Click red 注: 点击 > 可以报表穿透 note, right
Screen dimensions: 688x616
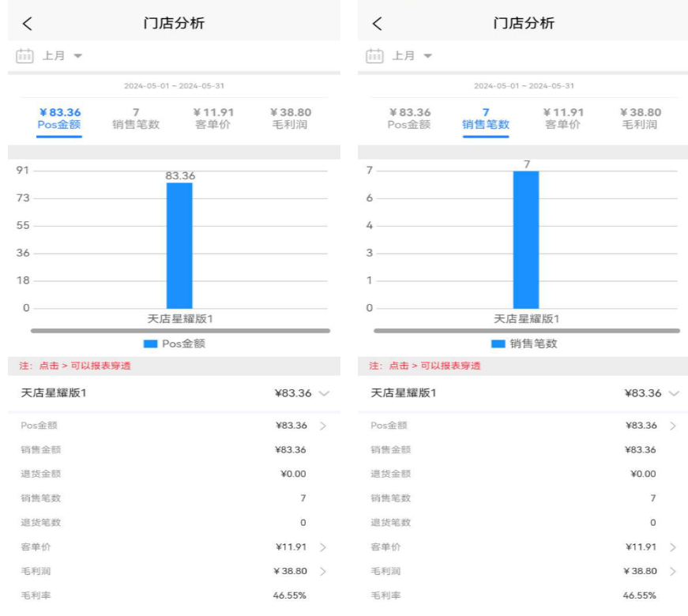point(425,366)
